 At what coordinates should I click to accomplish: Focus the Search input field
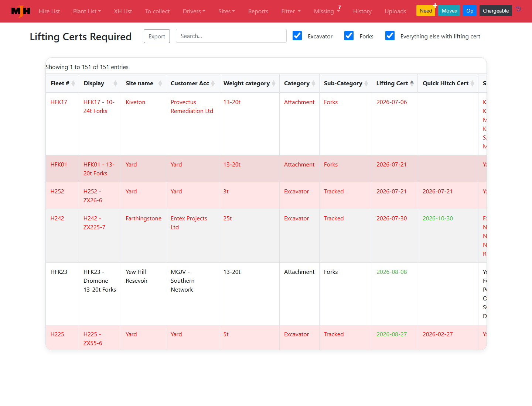(231, 36)
